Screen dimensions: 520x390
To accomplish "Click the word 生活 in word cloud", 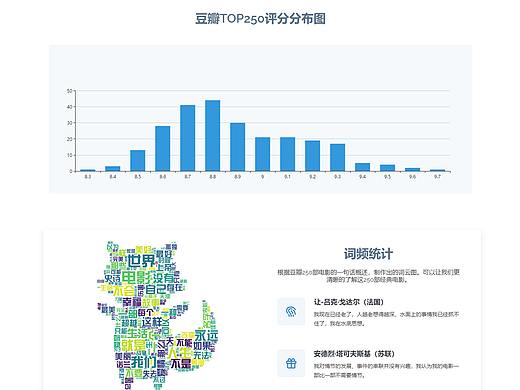I will (x=137, y=333).
